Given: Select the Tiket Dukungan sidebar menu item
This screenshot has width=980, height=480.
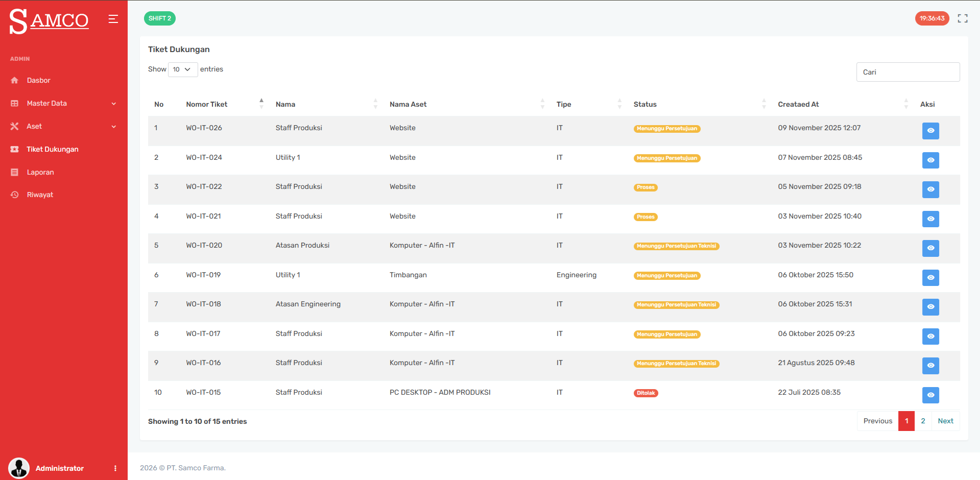Looking at the screenshot, I should 53,149.
